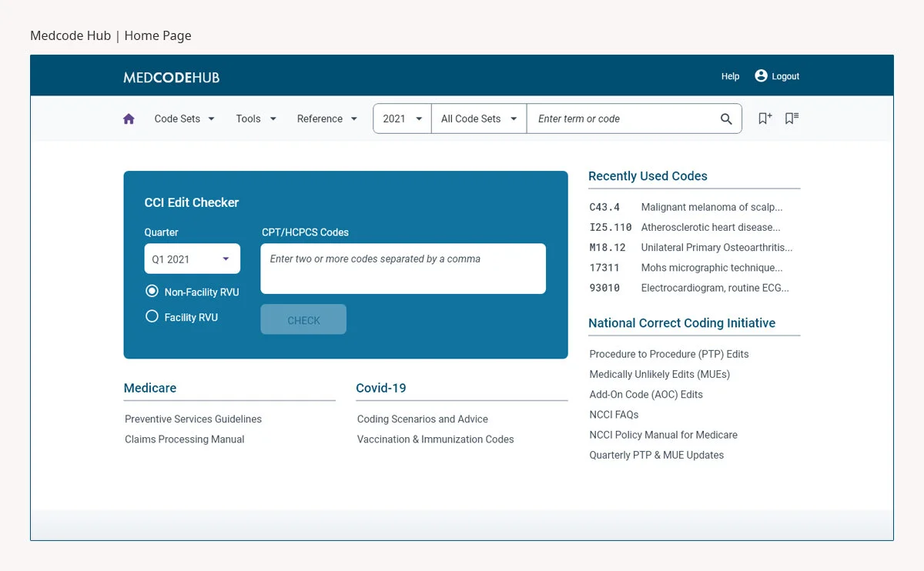Click the CHECK button
The height and width of the screenshot is (571, 924).
[303, 319]
